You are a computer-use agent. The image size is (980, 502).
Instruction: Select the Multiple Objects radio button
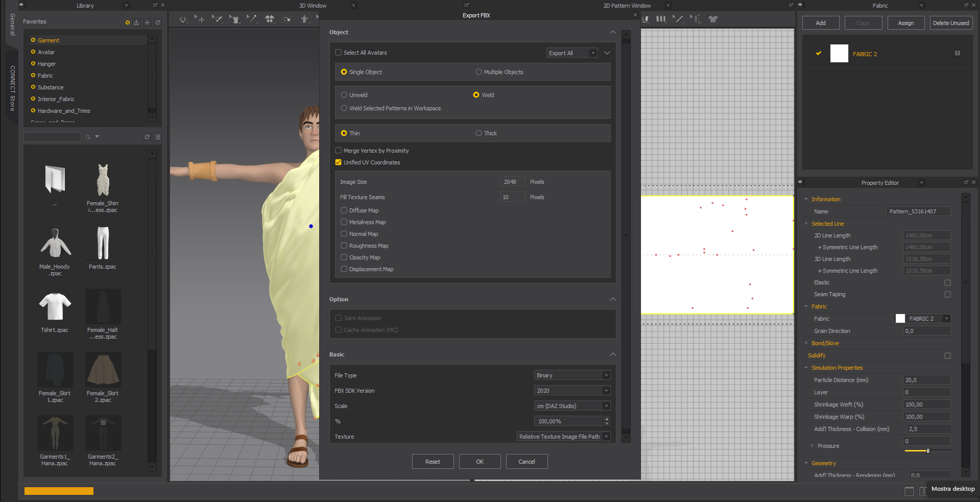[x=479, y=72]
